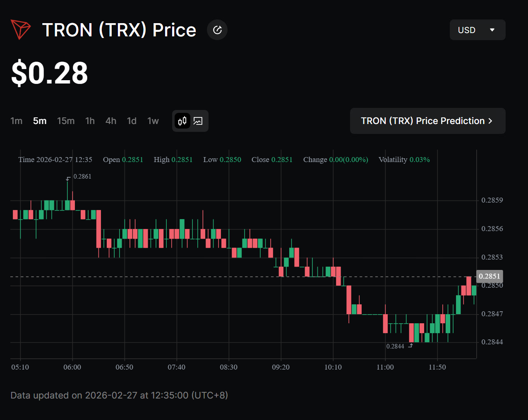The height and width of the screenshot is (420, 528).
Task: Select the 5m timeframe
Action: pos(40,121)
